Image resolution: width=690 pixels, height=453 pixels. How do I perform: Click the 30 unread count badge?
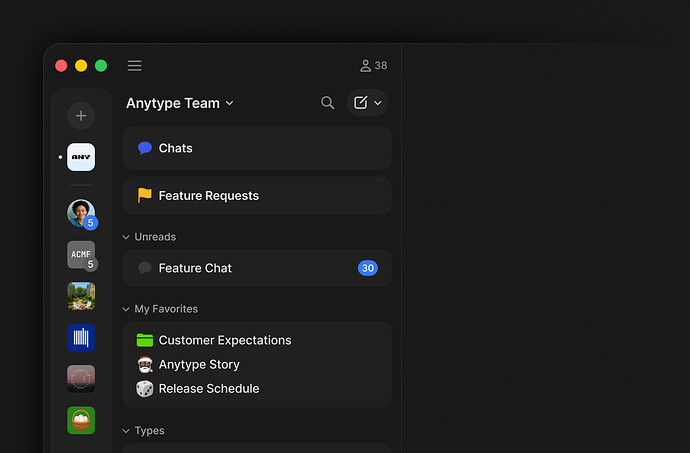pyautogui.click(x=367, y=268)
